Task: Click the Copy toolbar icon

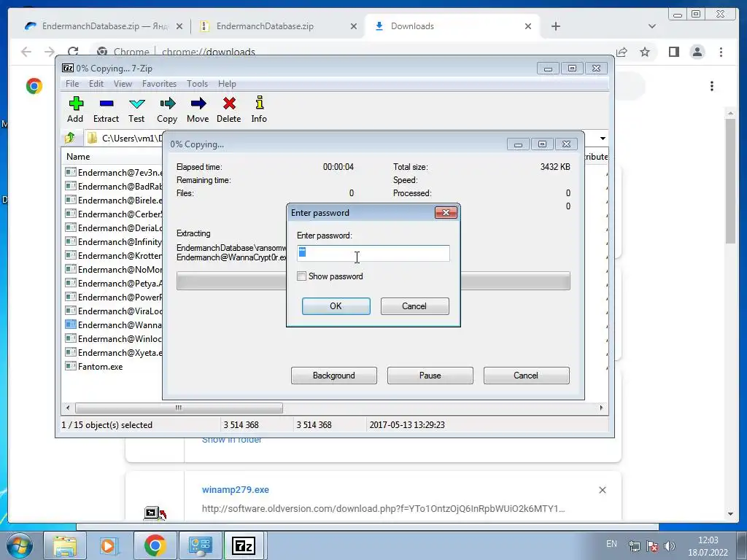Action: (x=167, y=109)
